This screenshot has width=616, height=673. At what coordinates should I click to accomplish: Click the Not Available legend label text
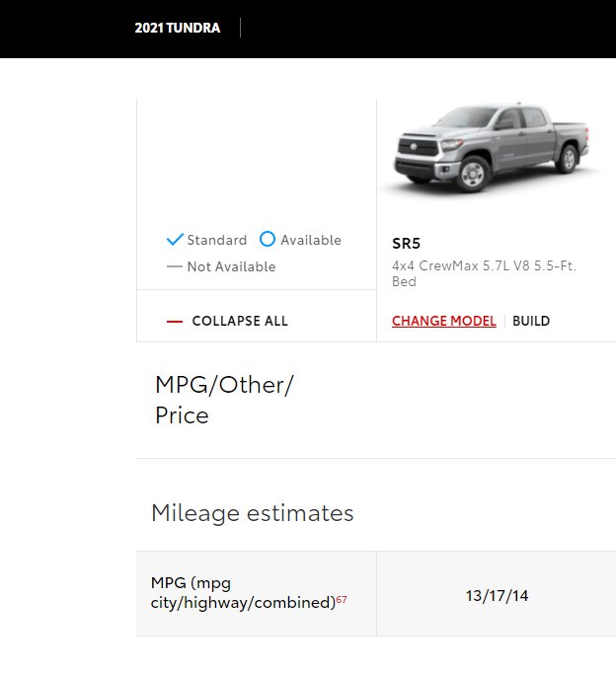(231, 266)
